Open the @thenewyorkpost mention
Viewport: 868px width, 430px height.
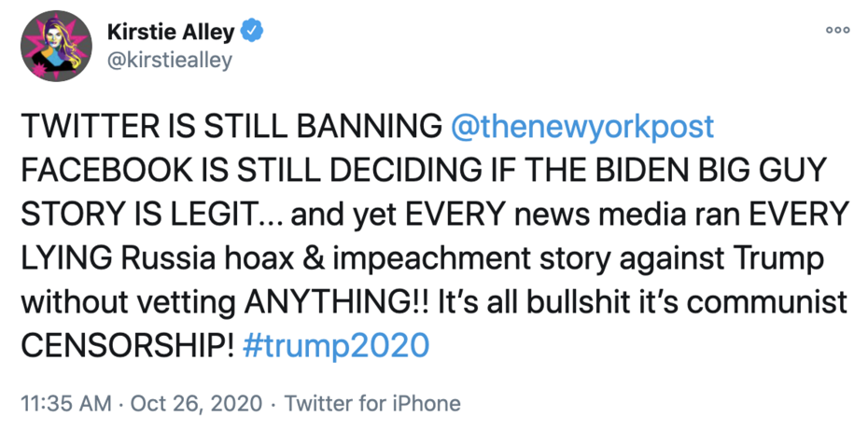[x=582, y=128]
